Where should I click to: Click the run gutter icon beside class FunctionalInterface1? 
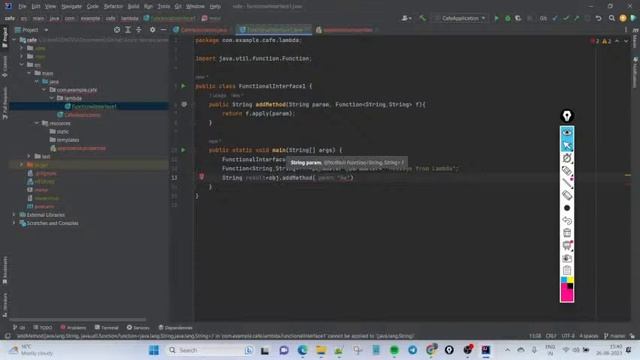tap(183, 86)
